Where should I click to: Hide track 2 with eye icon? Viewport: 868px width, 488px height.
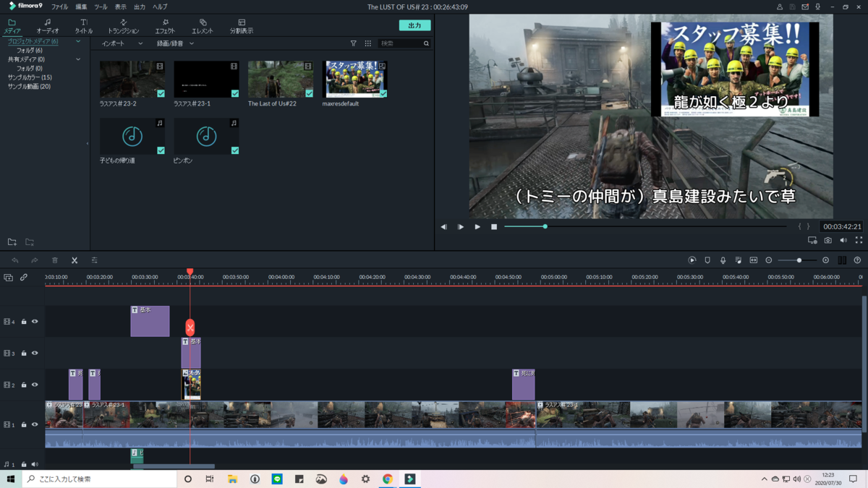[34, 385]
